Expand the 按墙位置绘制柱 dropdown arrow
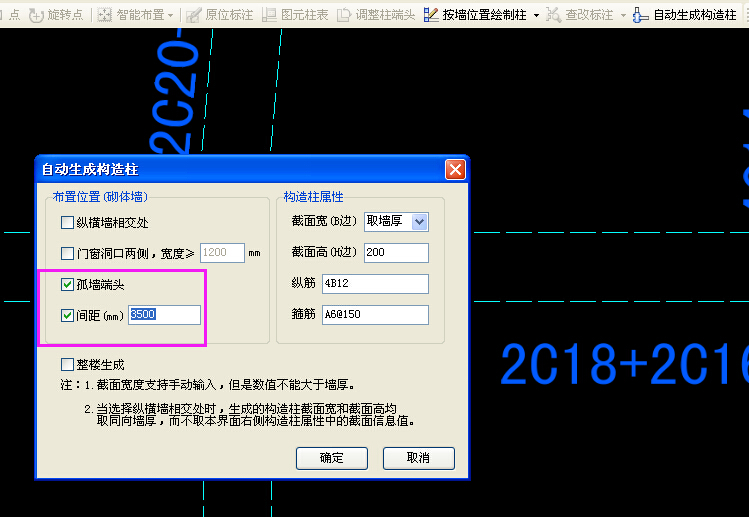This screenshot has width=749, height=517. pyautogui.click(x=536, y=16)
